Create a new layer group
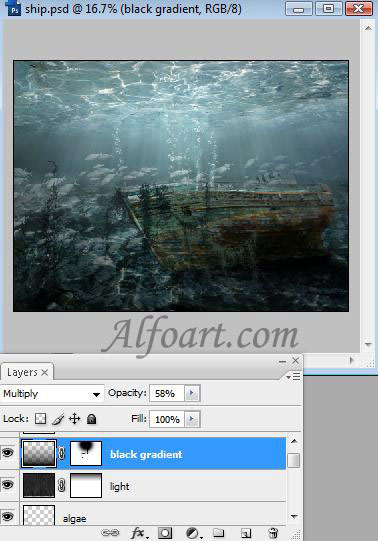Viewport: 378px width, 541px height. [x=218, y=533]
